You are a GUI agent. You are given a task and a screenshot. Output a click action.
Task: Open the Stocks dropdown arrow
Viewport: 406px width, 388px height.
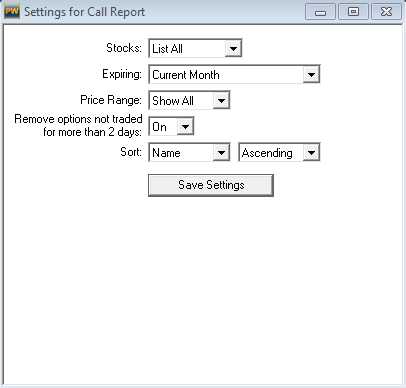233,49
